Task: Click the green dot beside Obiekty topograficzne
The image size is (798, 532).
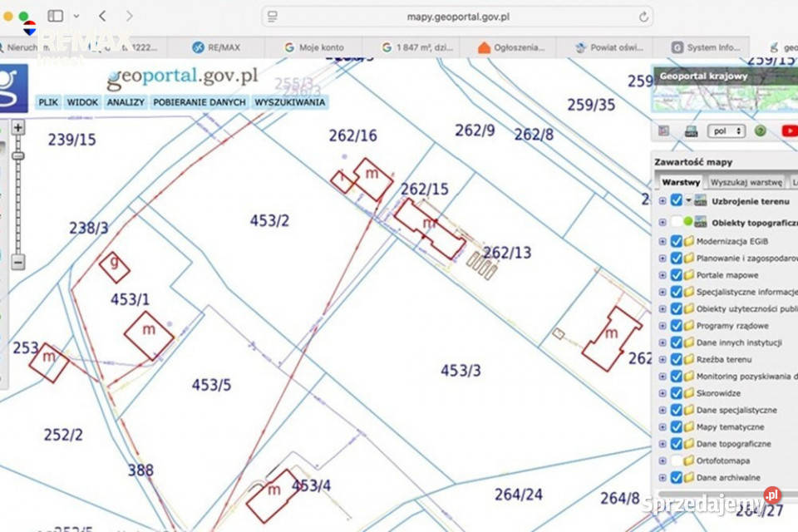Action: [x=688, y=221]
